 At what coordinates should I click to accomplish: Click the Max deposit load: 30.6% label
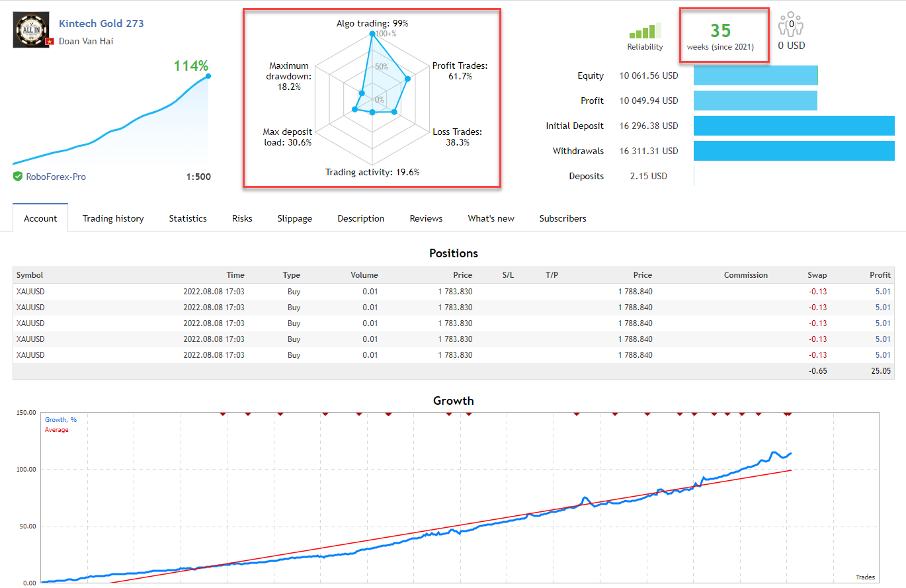[x=287, y=137]
